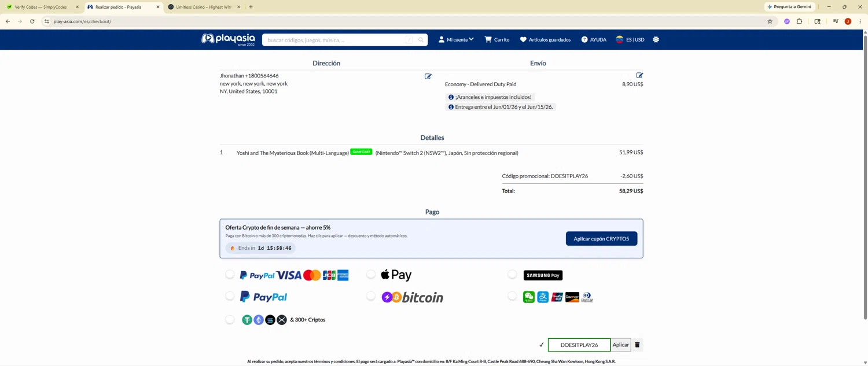This screenshot has height=366, width=868.
Task: Click the Entrega date info icon
Action: click(451, 107)
